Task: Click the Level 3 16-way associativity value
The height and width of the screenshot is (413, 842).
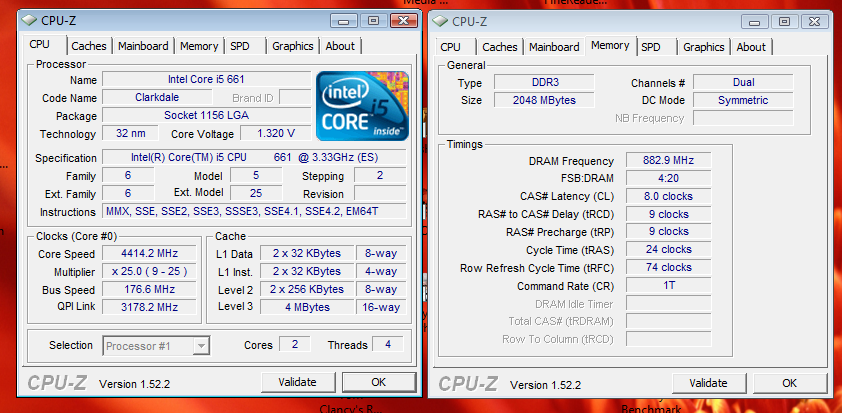Action: coord(381,307)
